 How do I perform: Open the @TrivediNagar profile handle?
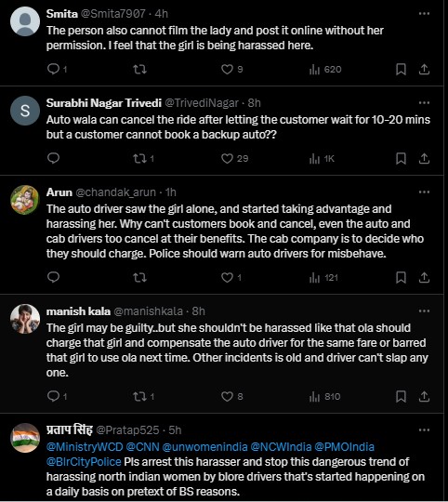tap(202, 103)
